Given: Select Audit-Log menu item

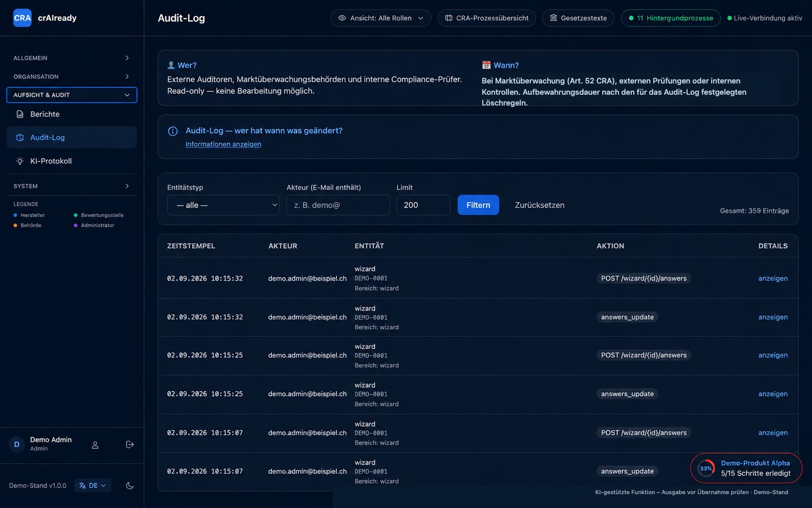Looking at the screenshot, I should pyautogui.click(x=72, y=137).
